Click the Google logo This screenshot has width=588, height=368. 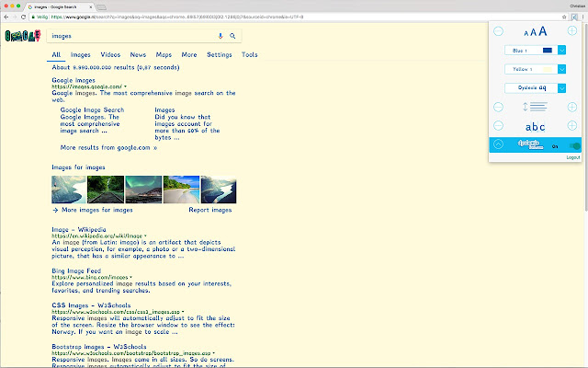pos(22,36)
